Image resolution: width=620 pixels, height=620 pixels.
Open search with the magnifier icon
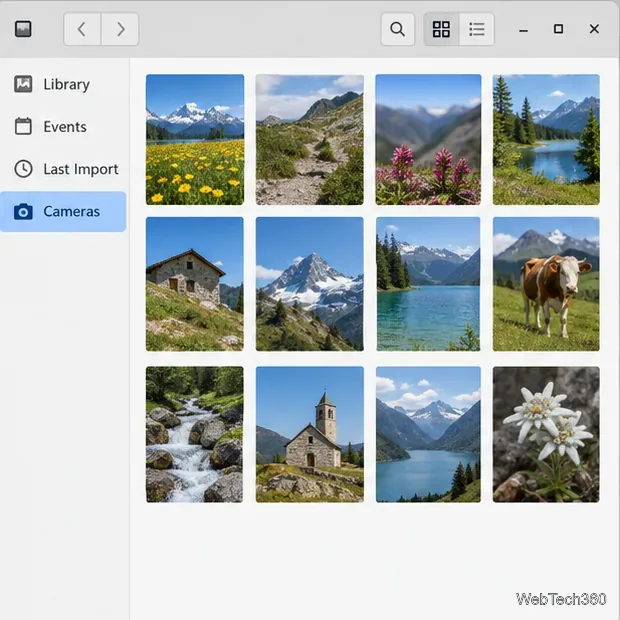point(398,29)
